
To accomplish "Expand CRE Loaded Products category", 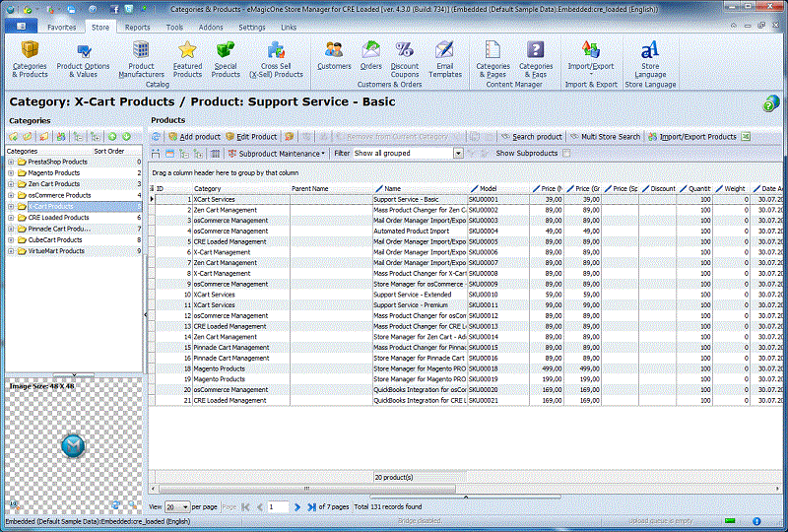I will tap(11, 218).
